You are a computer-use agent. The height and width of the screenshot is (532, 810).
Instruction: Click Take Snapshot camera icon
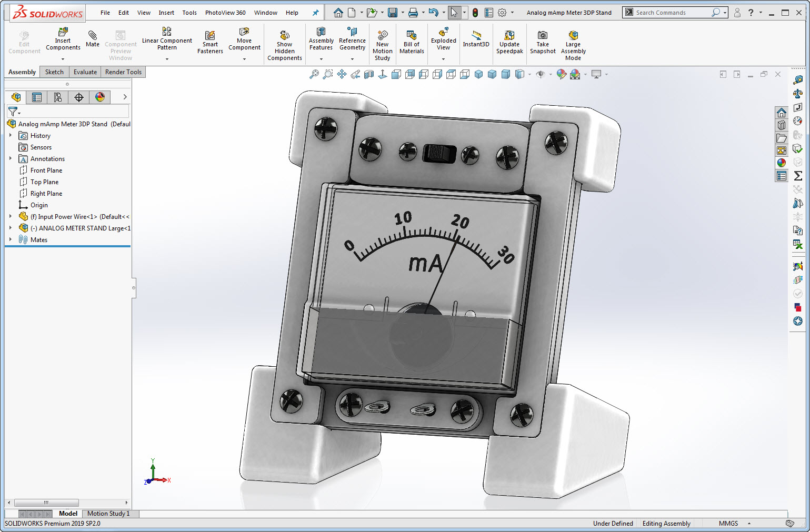[542, 35]
